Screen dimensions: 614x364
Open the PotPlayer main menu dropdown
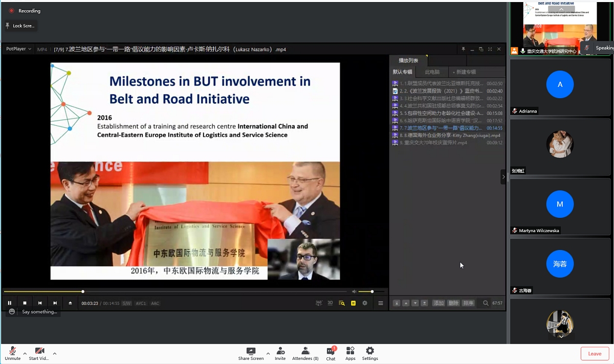pyautogui.click(x=18, y=49)
